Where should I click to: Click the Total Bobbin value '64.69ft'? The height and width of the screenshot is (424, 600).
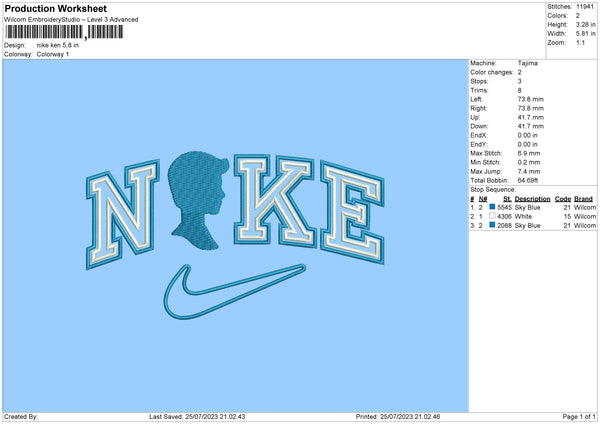(x=528, y=180)
